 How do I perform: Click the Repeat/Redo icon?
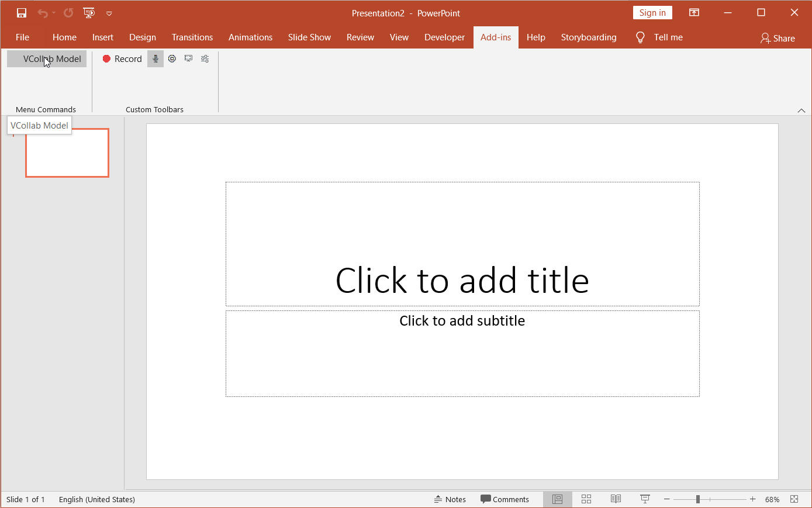68,13
